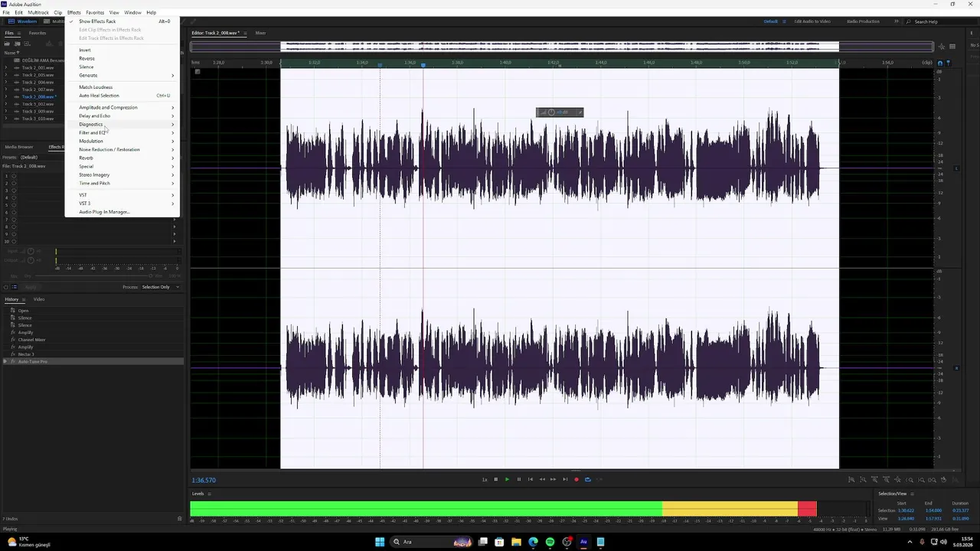The width and height of the screenshot is (980, 551).
Task: Select Reverse from Effects menu
Action: click(x=122, y=58)
